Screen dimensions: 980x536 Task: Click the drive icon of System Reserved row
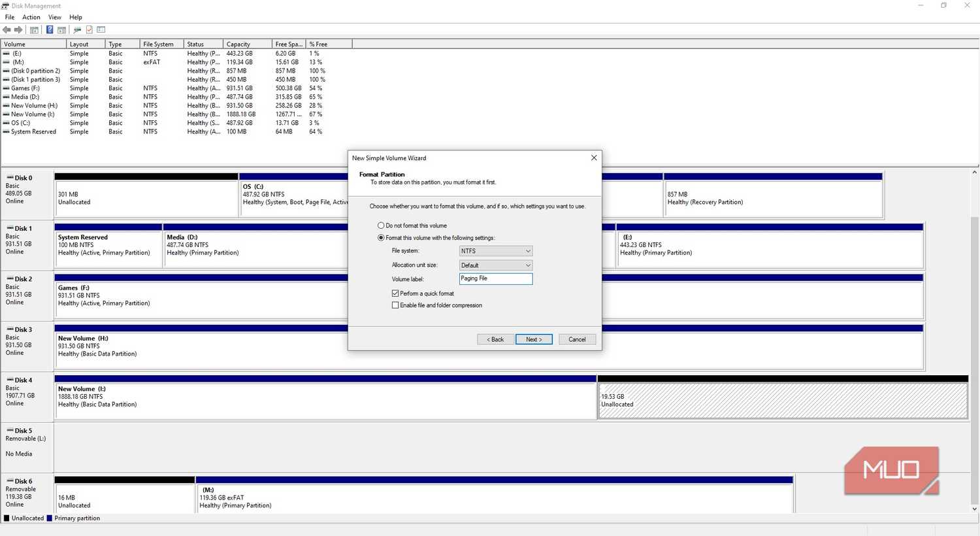(x=7, y=131)
